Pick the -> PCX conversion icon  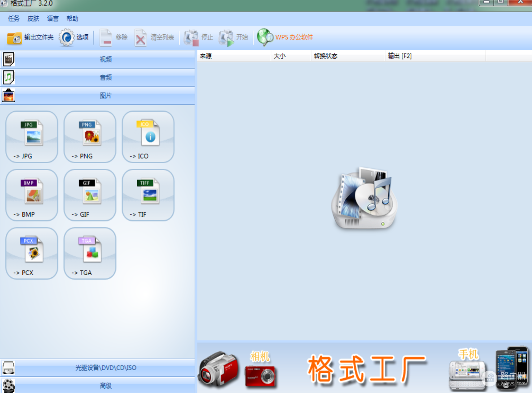tap(32, 253)
